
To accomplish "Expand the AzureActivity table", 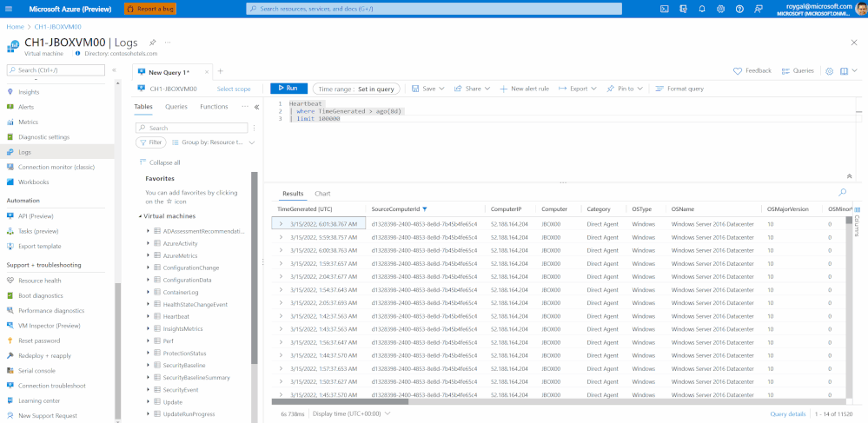I will tap(149, 243).
